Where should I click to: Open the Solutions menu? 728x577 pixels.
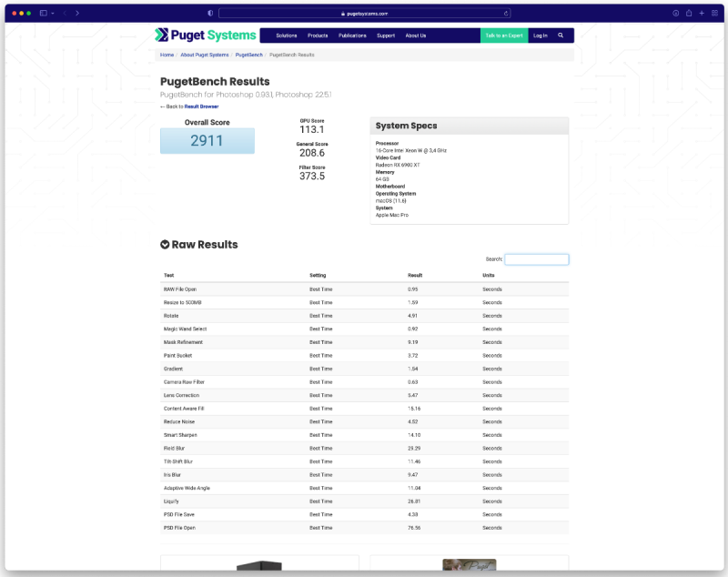click(x=287, y=35)
